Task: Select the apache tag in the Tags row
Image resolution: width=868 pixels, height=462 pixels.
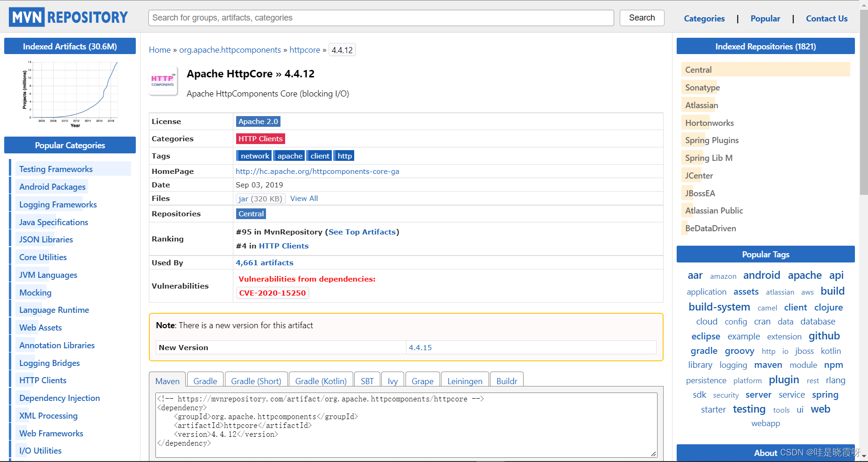Action: (x=290, y=156)
